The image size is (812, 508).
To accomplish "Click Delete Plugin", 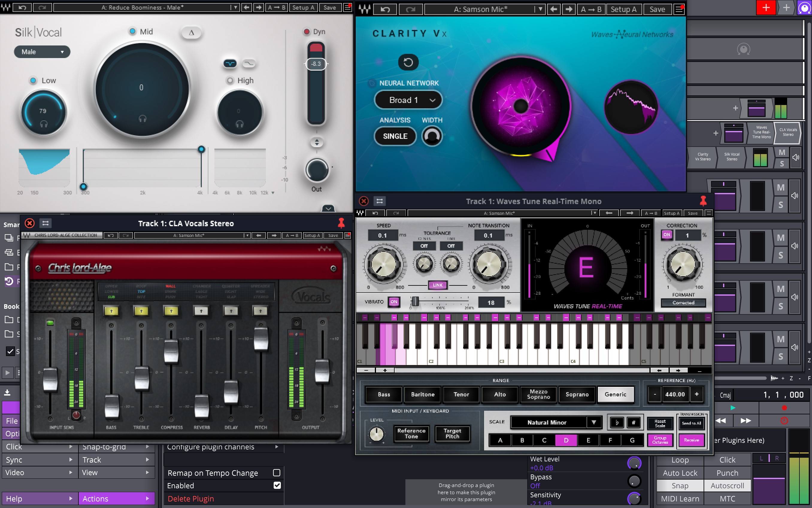I will click(x=190, y=498).
